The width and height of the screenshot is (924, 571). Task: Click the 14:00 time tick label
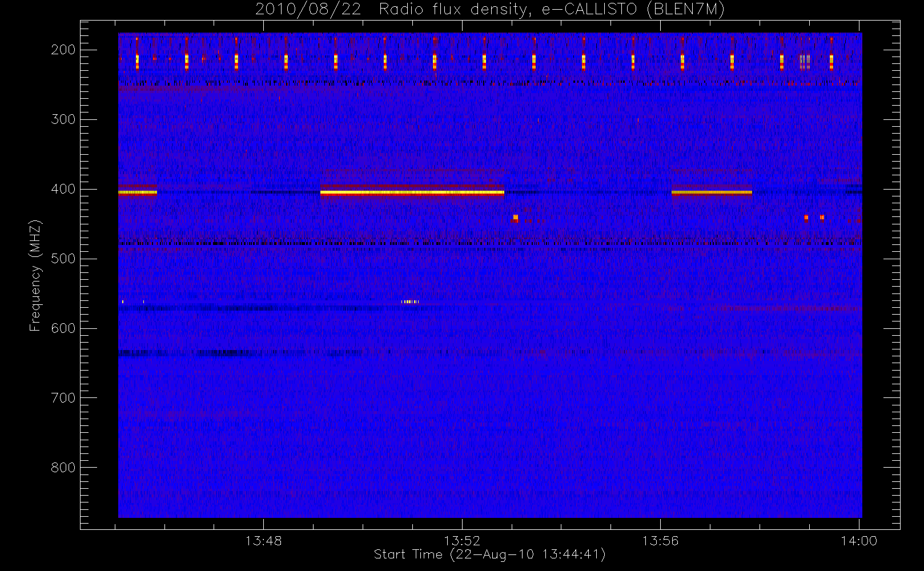pos(858,541)
